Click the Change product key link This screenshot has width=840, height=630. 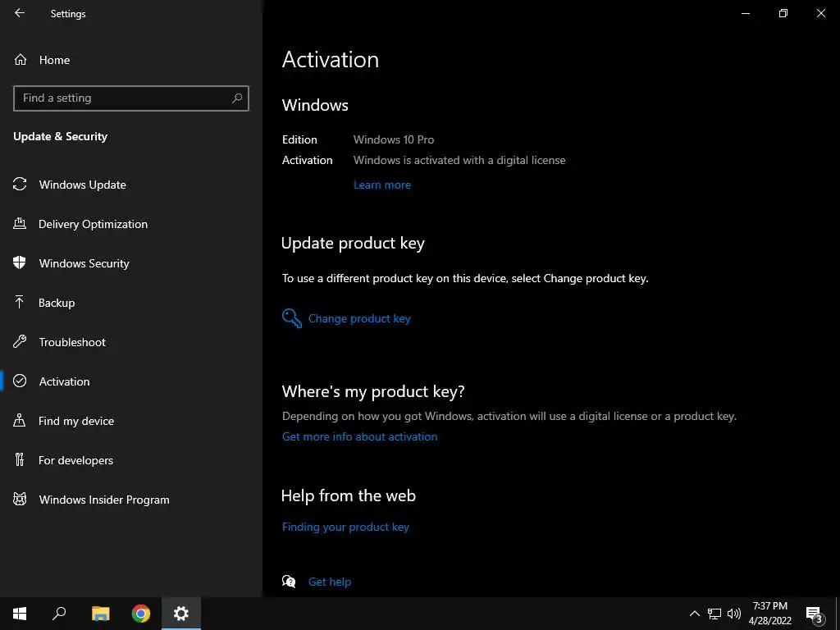pyautogui.click(x=359, y=319)
